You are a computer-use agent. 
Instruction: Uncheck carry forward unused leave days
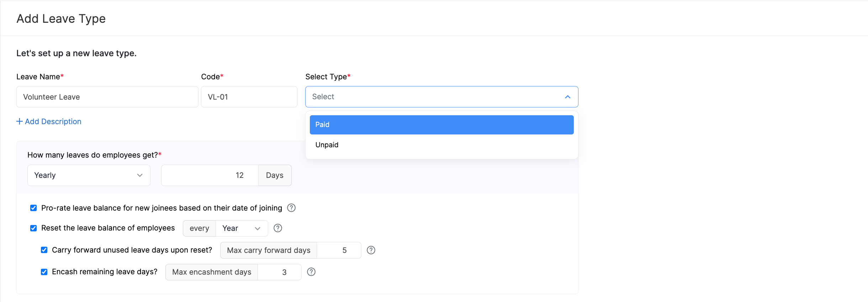[44, 250]
